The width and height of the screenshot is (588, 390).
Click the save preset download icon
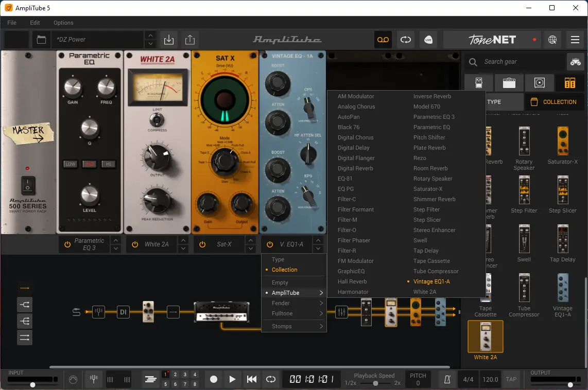coord(168,40)
